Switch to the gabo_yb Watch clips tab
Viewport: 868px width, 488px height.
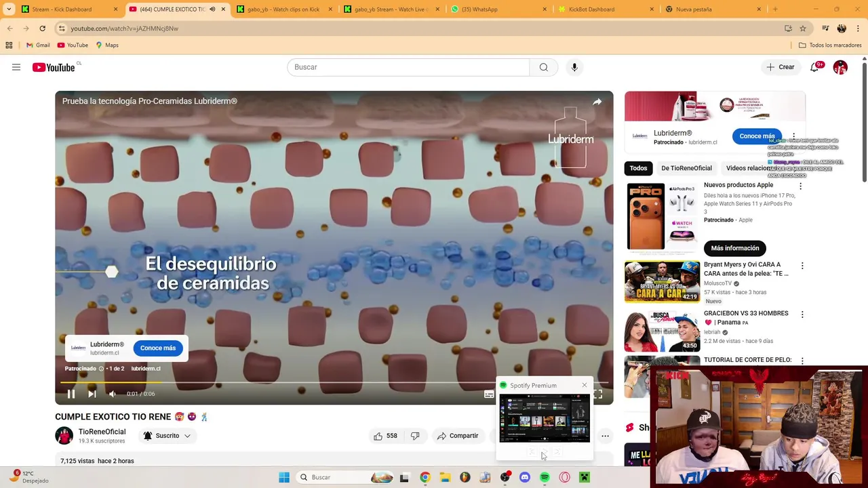tap(285, 9)
